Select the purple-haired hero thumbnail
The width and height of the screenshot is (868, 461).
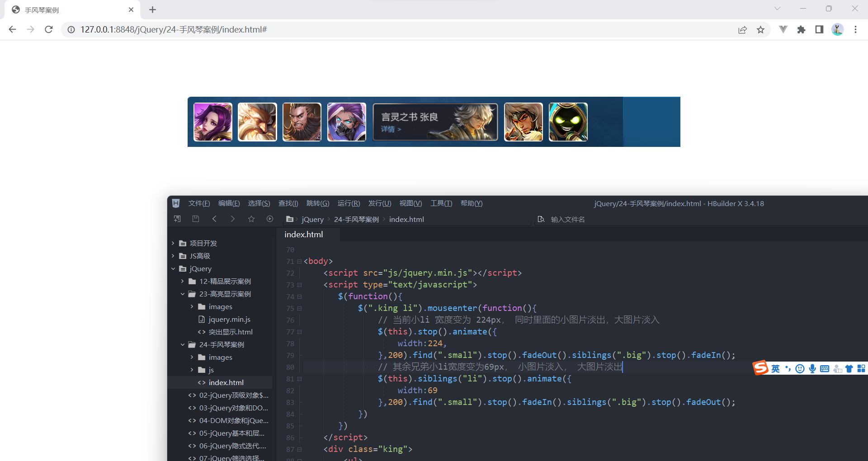pyautogui.click(x=213, y=122)
